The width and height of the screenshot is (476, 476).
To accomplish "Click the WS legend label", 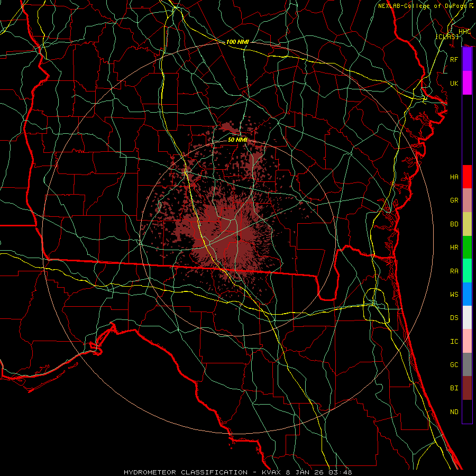I will pyautogui.click(x=454, y=295).
